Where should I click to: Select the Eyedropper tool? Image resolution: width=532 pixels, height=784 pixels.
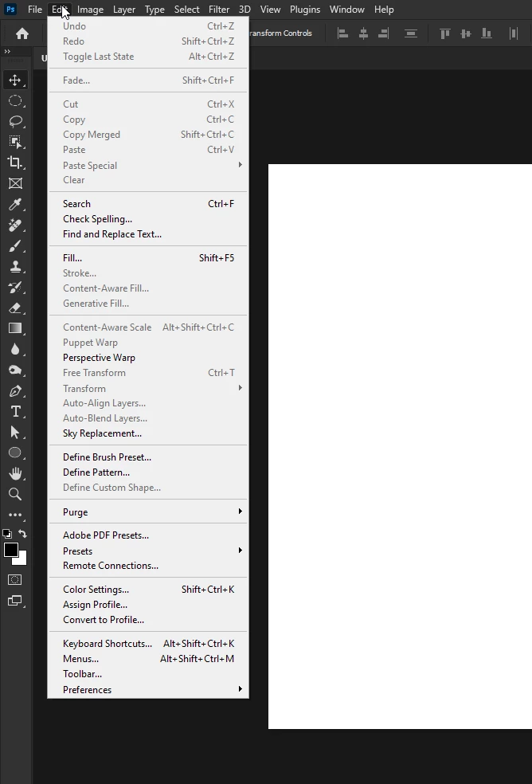point(15,204)
